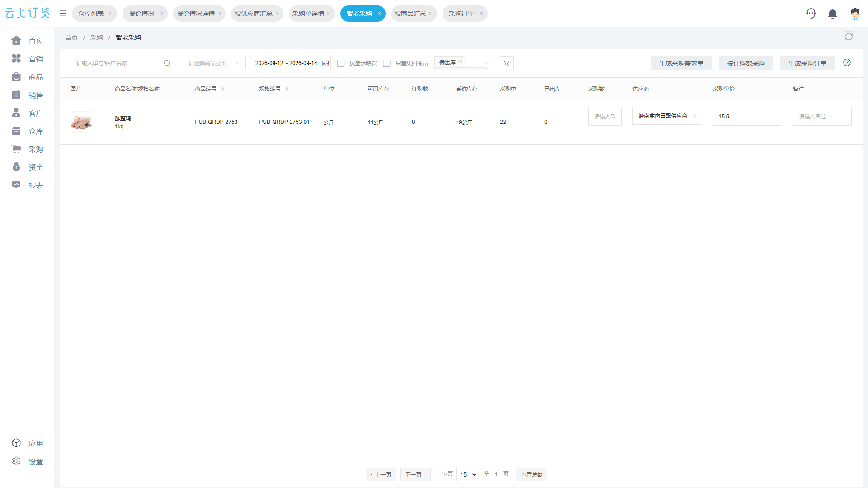Switch to 按供应商汇总 tab
868x488 pixels.
click(x=254, y=14)
